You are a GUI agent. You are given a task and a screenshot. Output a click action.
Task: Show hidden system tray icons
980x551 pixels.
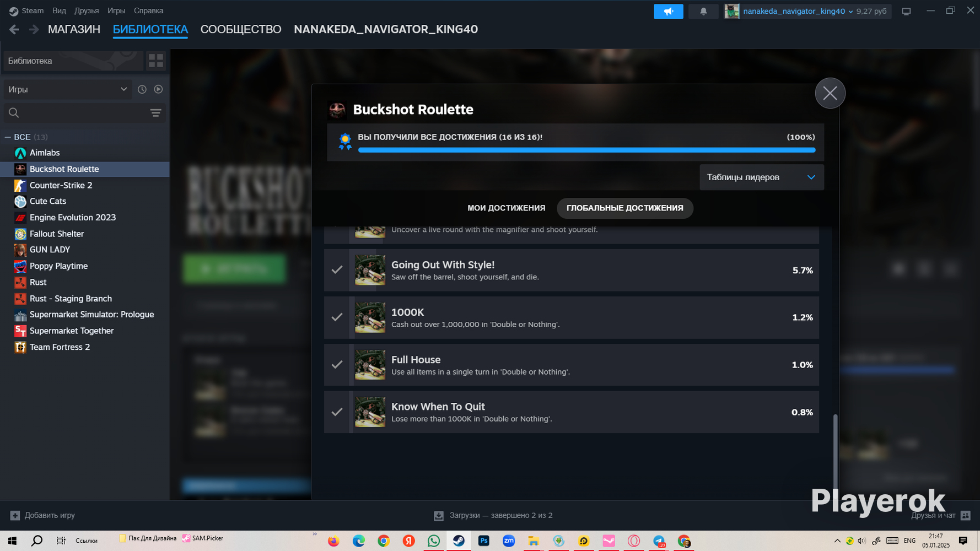click(x=837, y=541)
